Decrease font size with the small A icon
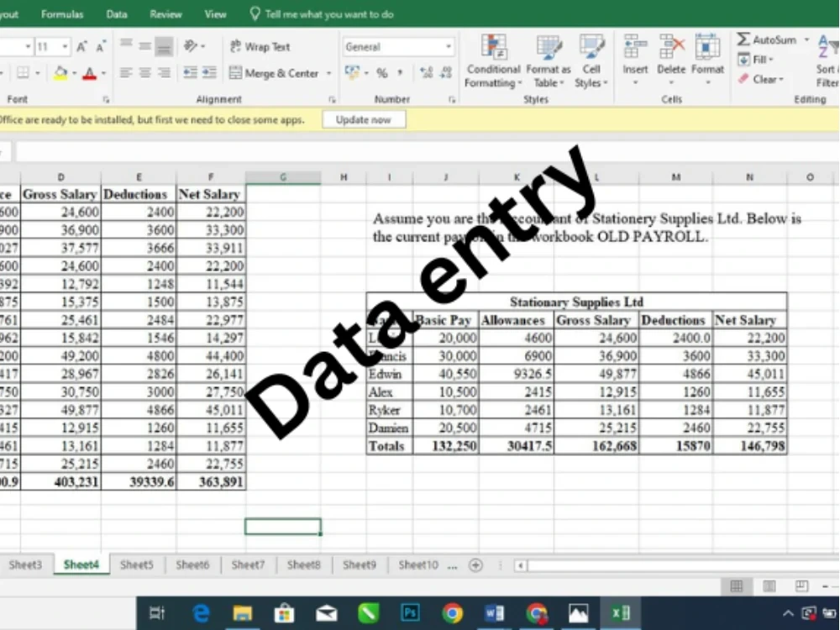Viewport: 840px width, 630px height. (x=100, y=47)
